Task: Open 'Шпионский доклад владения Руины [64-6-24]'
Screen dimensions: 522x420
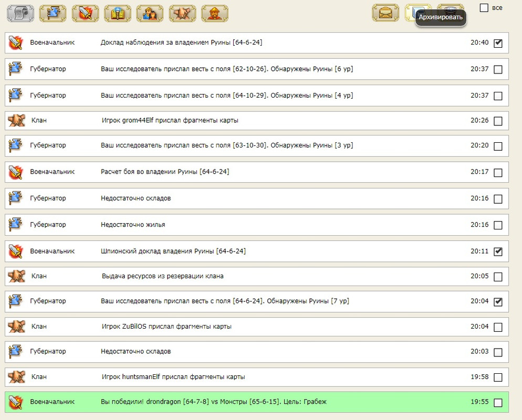Action: (x=173, y=251)
